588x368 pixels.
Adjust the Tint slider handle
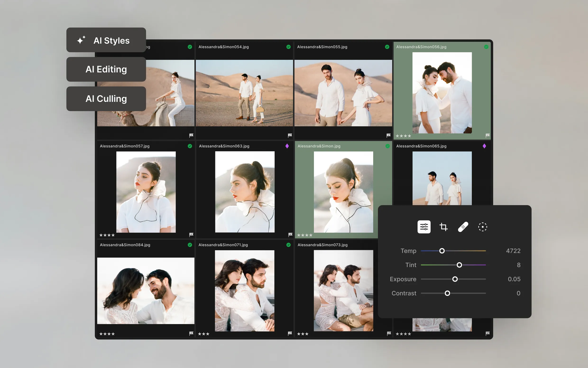point(459,265)
